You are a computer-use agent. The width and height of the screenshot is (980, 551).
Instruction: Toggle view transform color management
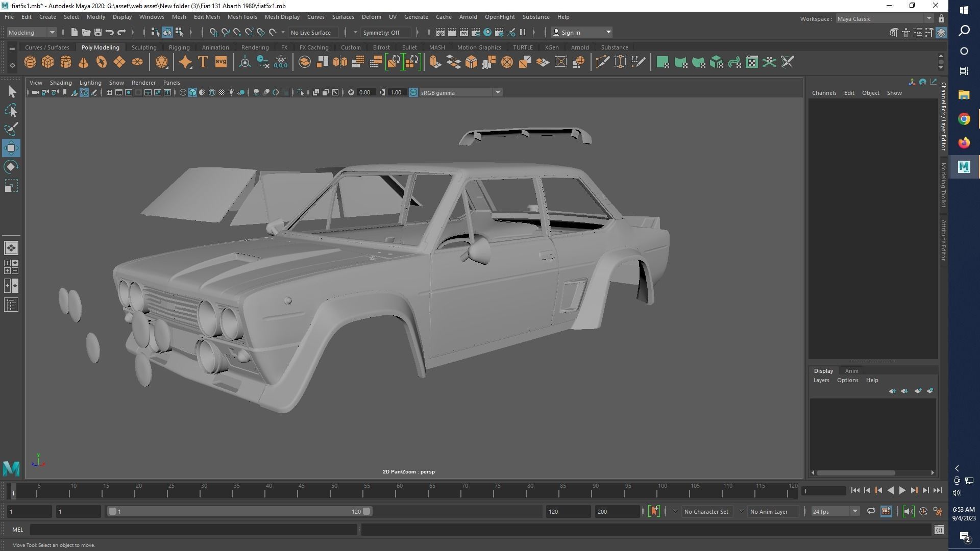(x=413, y=92)
